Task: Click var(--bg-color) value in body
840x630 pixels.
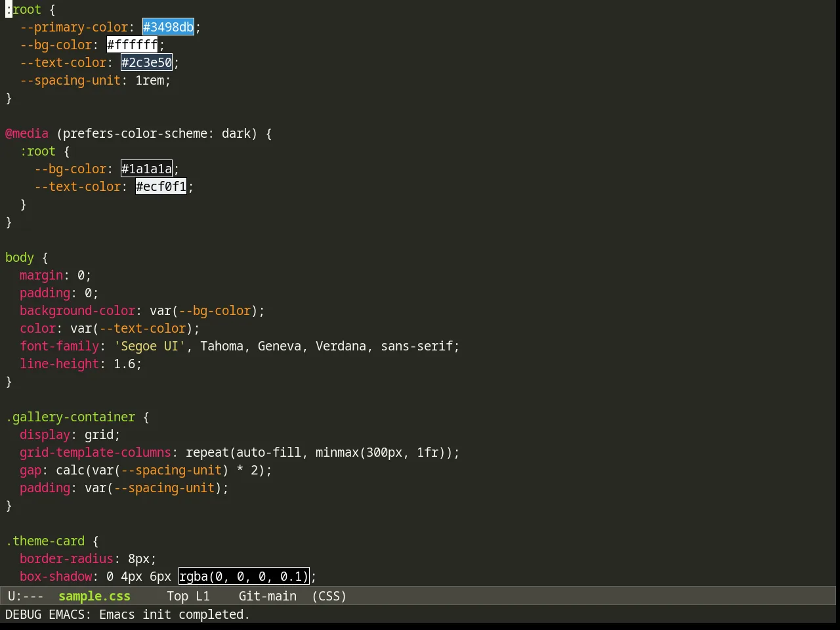Action: [203, 310]
